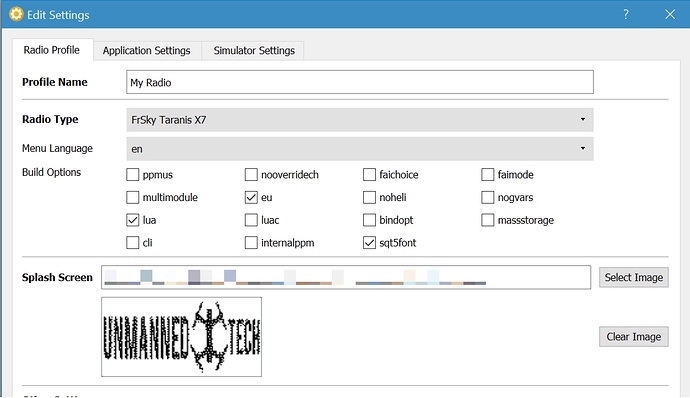Click the question mark help icon
The width and height of the screenshot is (690, 398).
coord(626,14)
